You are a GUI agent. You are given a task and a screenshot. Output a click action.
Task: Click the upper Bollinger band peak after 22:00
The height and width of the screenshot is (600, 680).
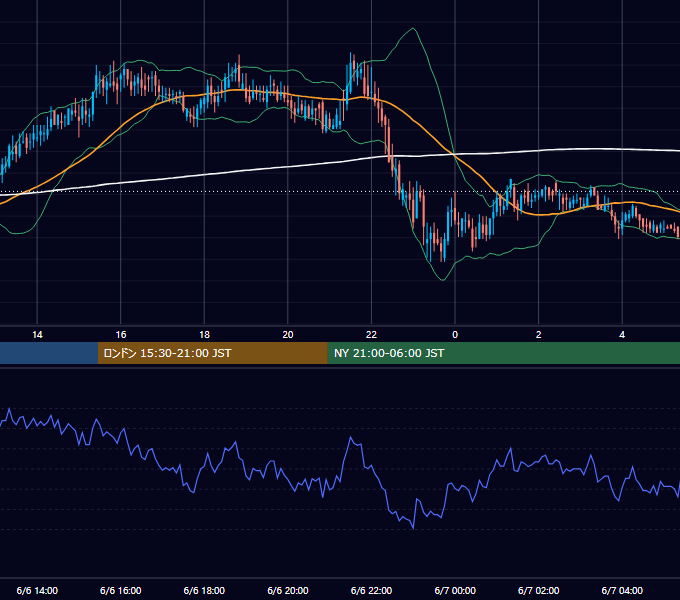[x=413, y=29]
